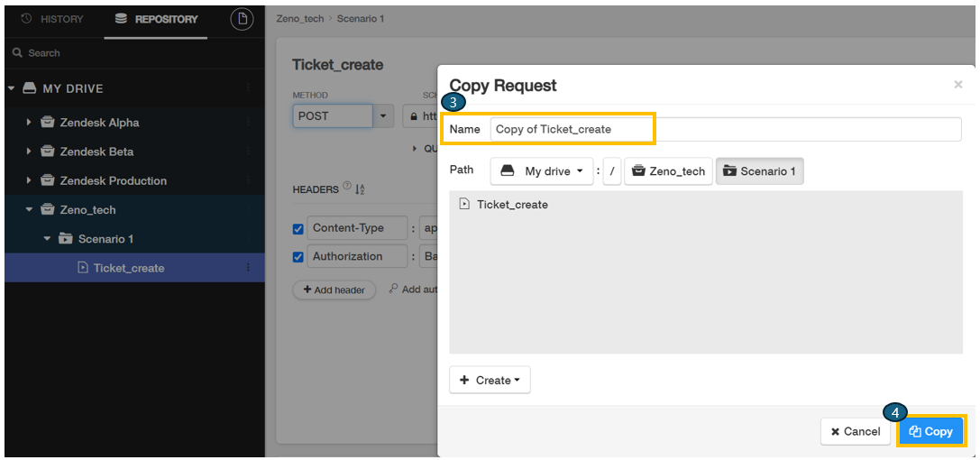Select the Zendesk Production tree row
This screenshot has width=980, height=460.
(x=134, y=180)
